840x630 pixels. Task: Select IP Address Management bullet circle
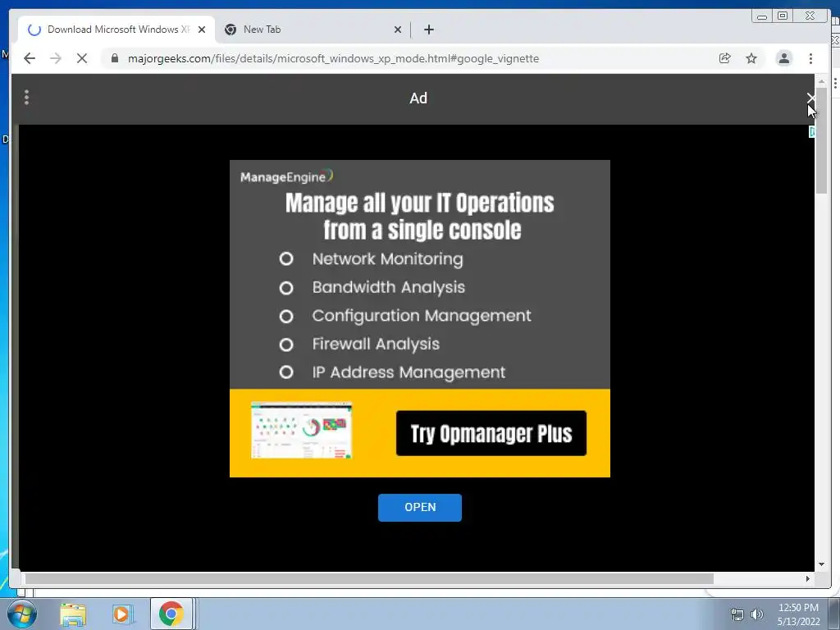pos(286,372)
